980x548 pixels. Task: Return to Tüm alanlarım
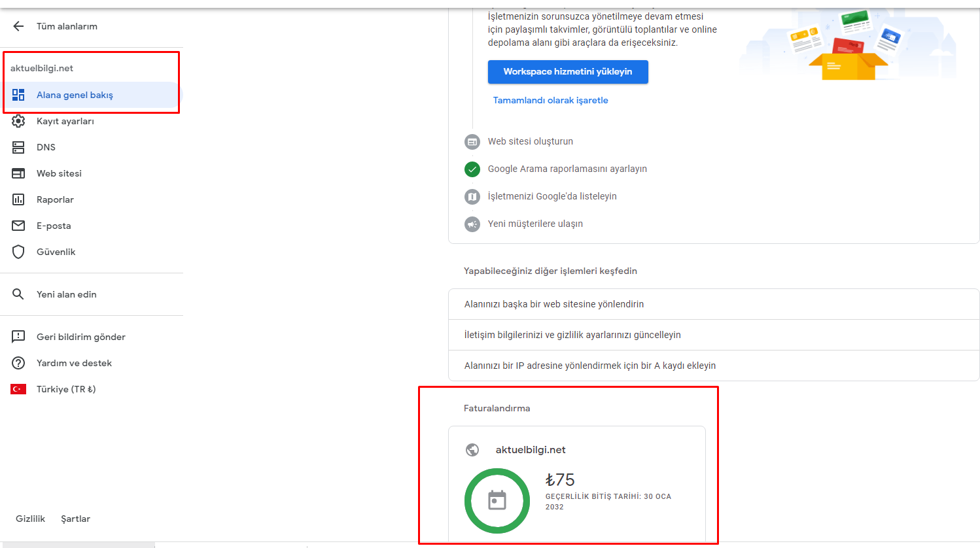click(67, 26)
